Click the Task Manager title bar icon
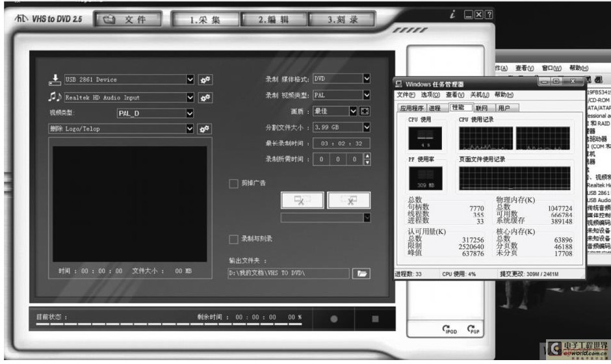611x364 pixels. 398,84
